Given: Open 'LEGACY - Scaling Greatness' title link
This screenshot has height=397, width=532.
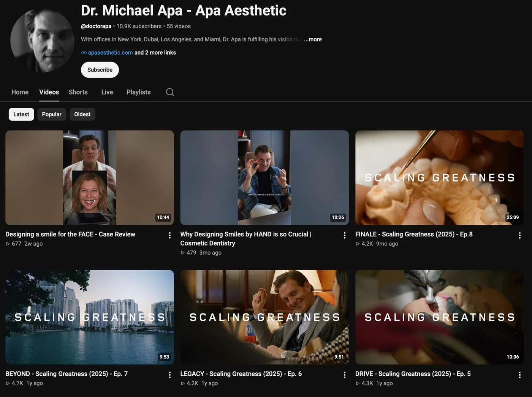Looking at the screenshot, I should 241,374.
